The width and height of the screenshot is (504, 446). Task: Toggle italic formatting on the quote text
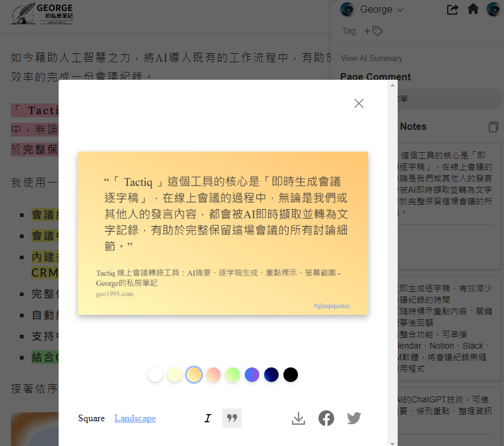click(208, 418)
